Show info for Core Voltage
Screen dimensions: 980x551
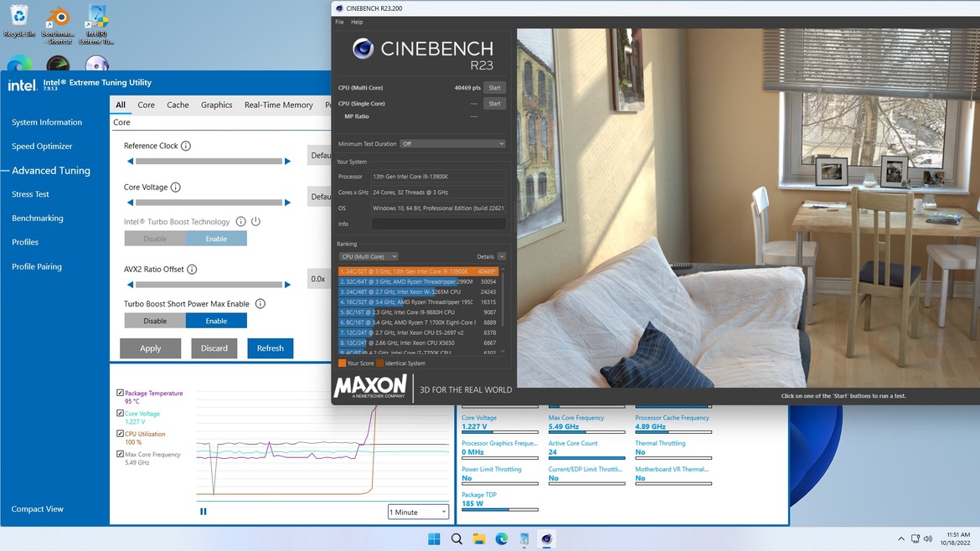point(176,187)
